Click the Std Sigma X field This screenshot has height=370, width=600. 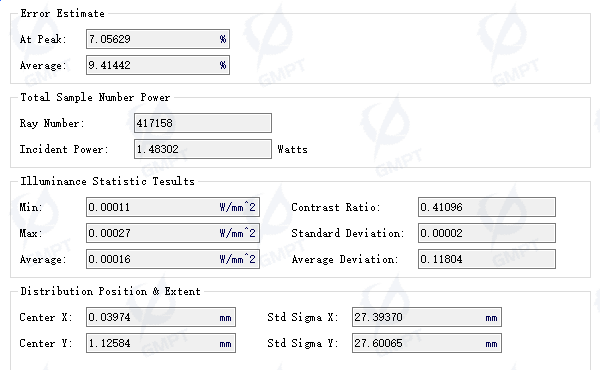click(427, 317)
